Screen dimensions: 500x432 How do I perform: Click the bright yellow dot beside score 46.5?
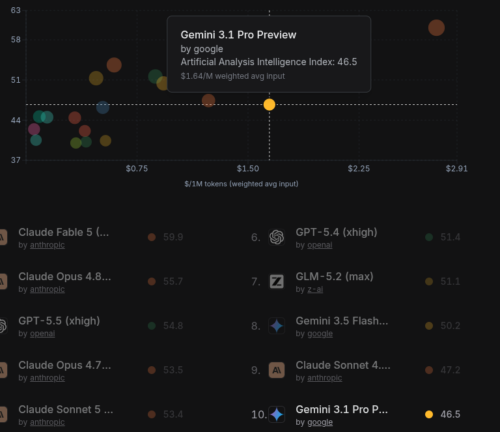pyautogui.click(x=429, y=414)
